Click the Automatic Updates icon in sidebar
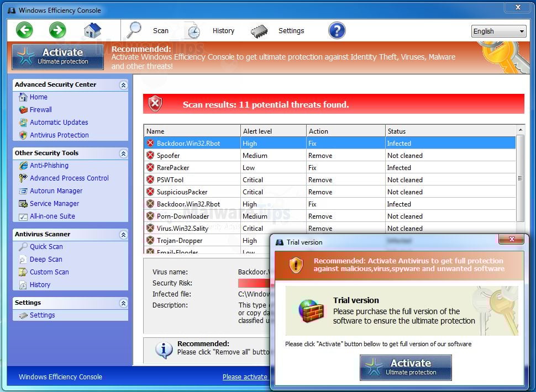Image resolution: width=536 pixels, height=392 pixels. coord(23,122)
